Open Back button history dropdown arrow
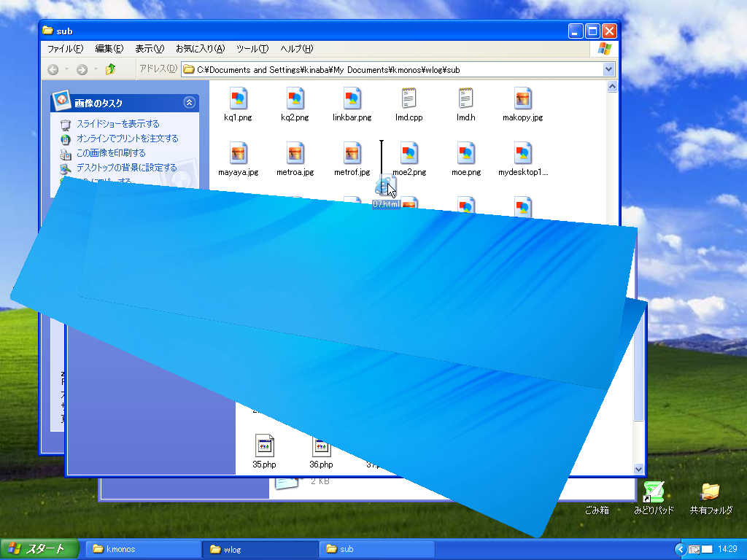The width and height of the screenshot is (747, 560). pos(66,69)
